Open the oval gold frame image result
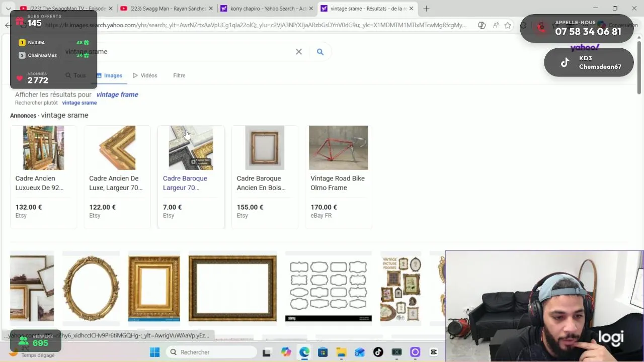Image resolution: width=644 pixels, height=362 pixels. tap(91, 288)
